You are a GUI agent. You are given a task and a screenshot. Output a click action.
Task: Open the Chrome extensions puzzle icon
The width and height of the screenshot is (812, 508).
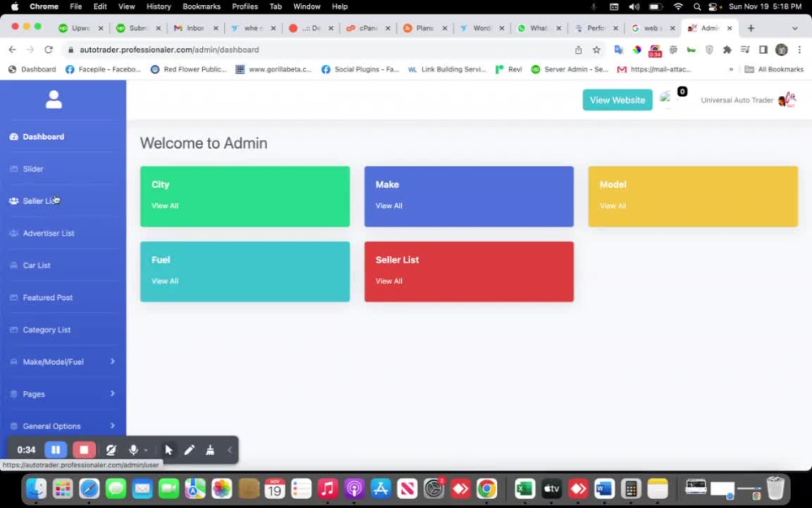[727, 50]
